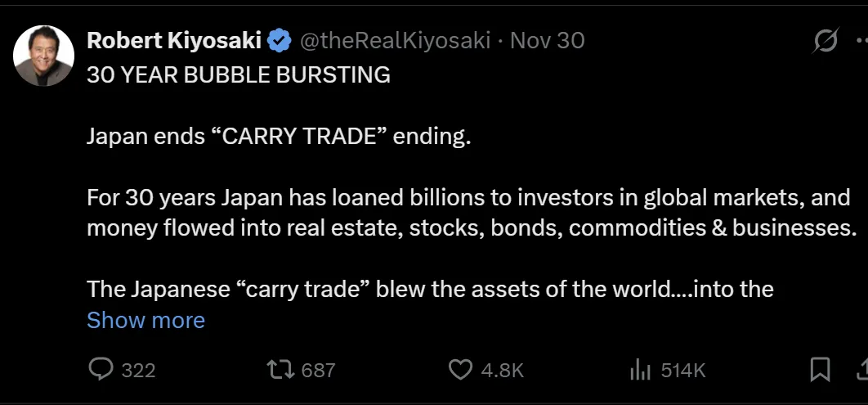Click the share icon at the right edge
Image resolution: width=868 pixels, height=405 pixels.
pyautogui.click(x=862, y=370)
